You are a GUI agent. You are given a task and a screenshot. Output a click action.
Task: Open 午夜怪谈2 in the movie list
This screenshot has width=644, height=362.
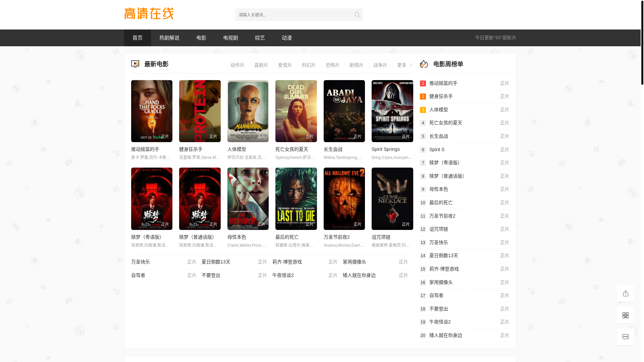tap(283, 275)
